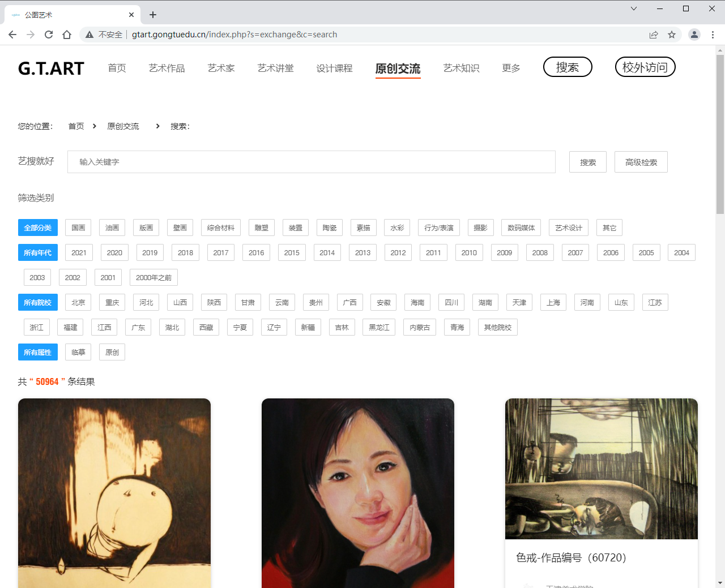Filter by 版画 category

pos(146,228)
